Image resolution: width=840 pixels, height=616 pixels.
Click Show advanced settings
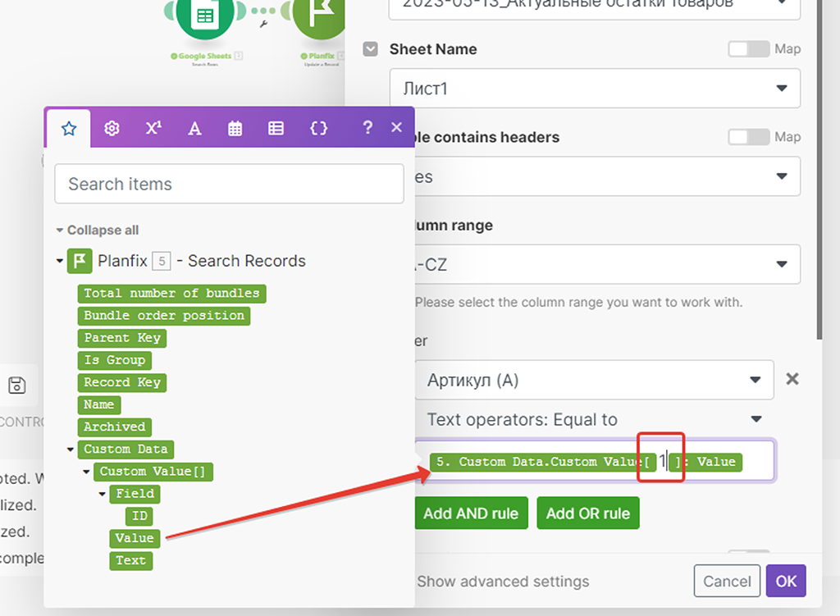tap(503, 582)
